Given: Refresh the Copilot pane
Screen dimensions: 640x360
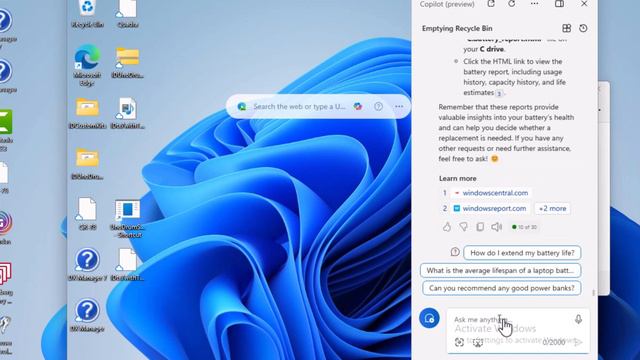Looking at the screenshot, I should pyautogui.click(x=511, y=4).
